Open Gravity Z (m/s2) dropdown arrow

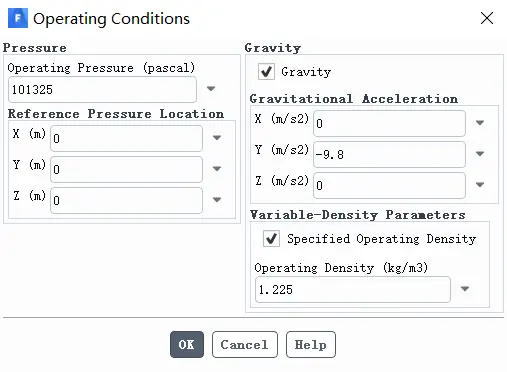tap(480, 184)
